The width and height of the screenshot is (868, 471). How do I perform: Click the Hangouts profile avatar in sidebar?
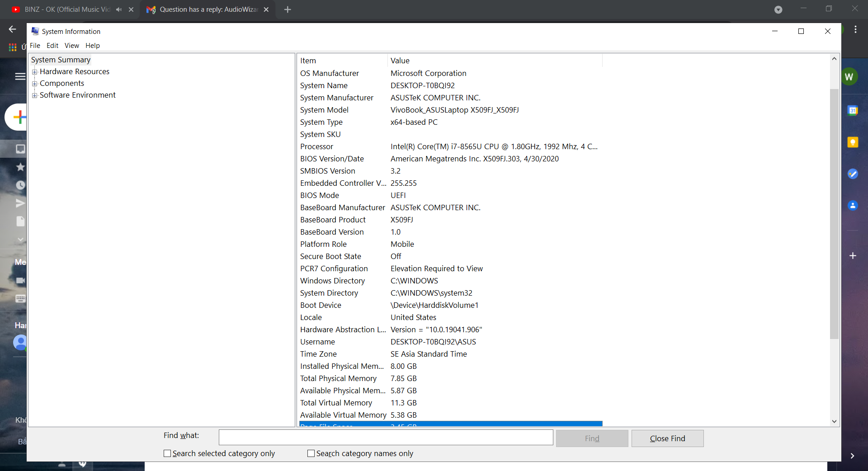[20, 342]
